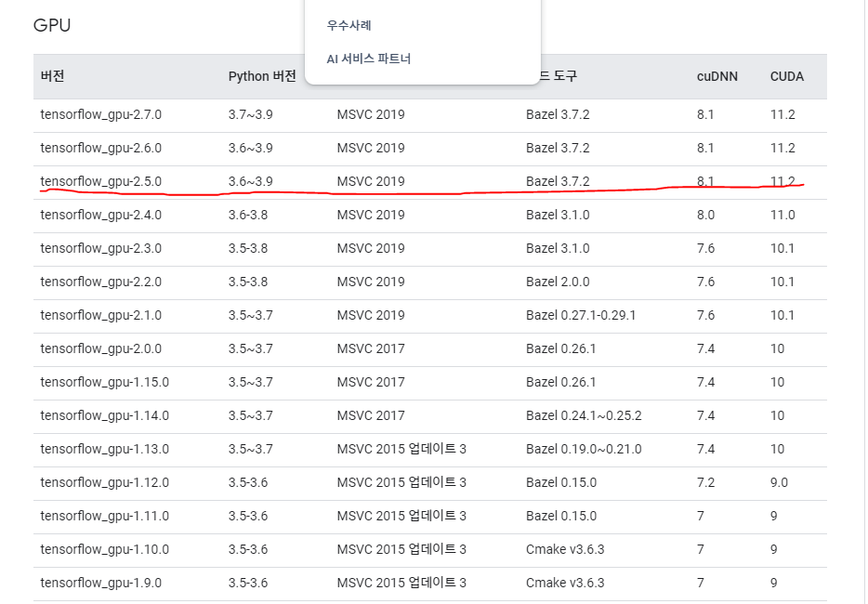Click the GPU section heading
This screenshot has height=604, width=868.
tap(52, 25)
